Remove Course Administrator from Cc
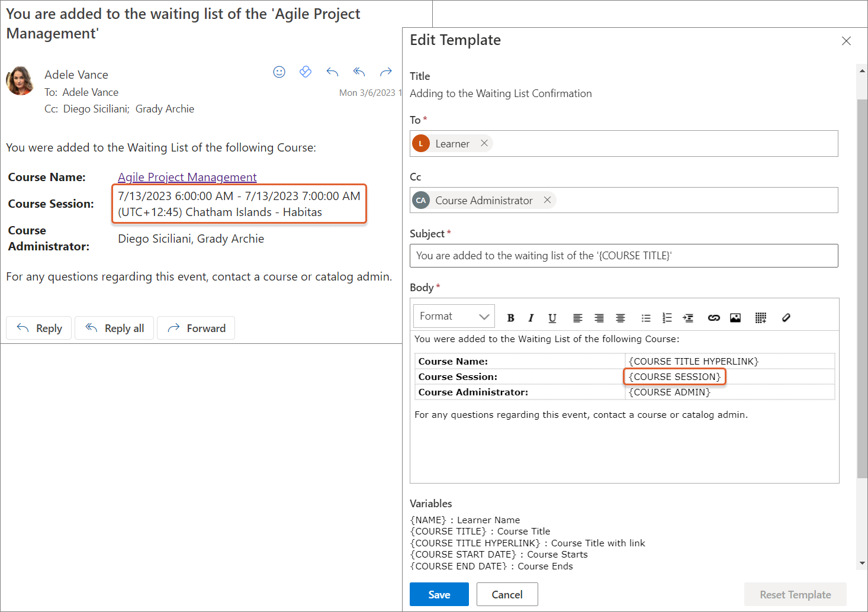868x612 pixels. point(548,200)
